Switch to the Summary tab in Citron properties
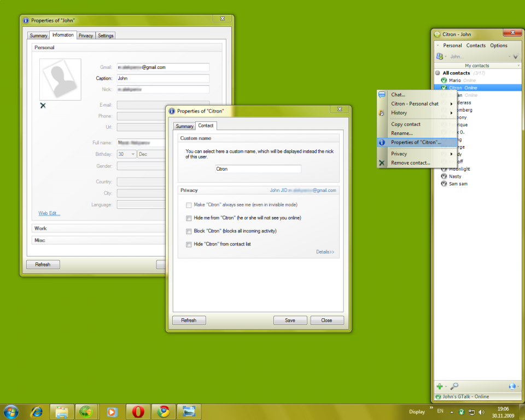 (x=184, y=126)
